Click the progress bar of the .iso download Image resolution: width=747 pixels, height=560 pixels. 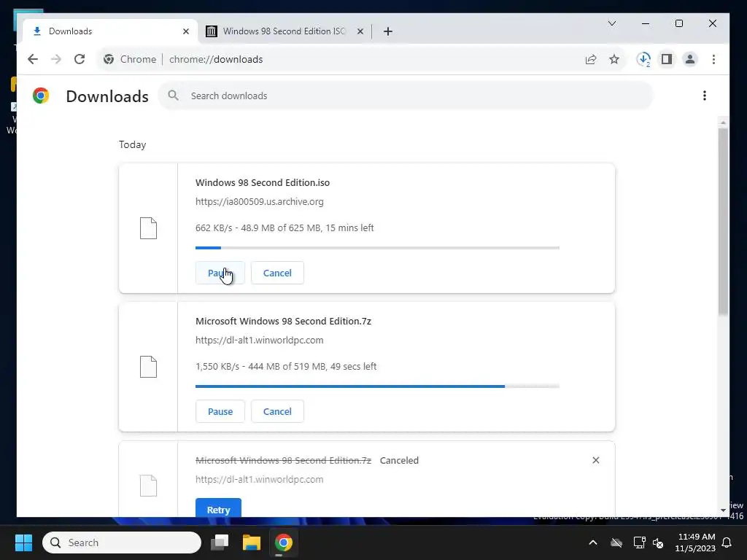click(377, 248)
